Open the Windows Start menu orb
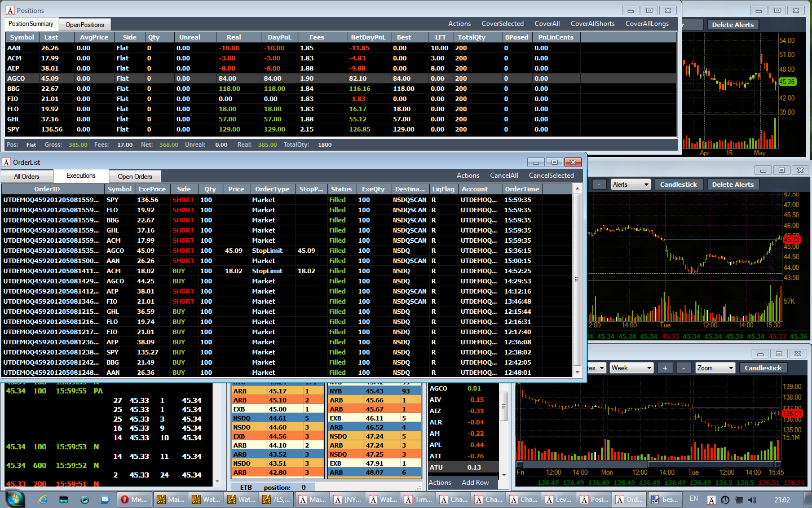This screenshot has height=508, width=812. 15,500
